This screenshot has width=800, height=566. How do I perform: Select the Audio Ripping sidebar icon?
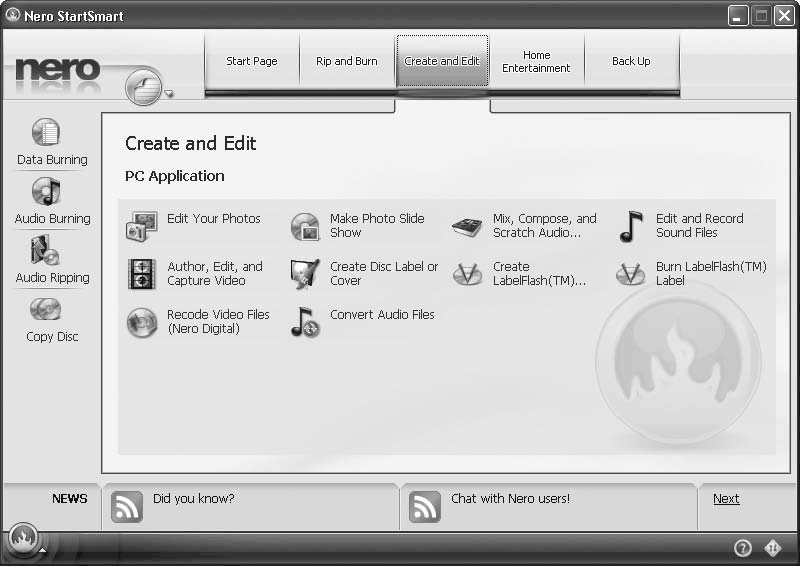click(x=46, y=251)
